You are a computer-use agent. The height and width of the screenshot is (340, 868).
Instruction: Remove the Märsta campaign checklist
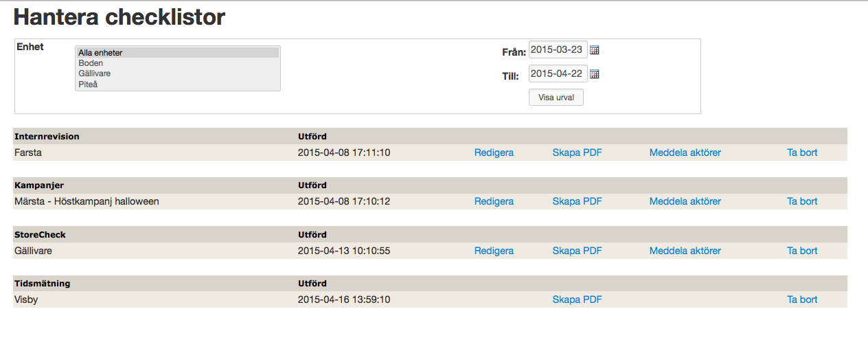tap(802, 201)
